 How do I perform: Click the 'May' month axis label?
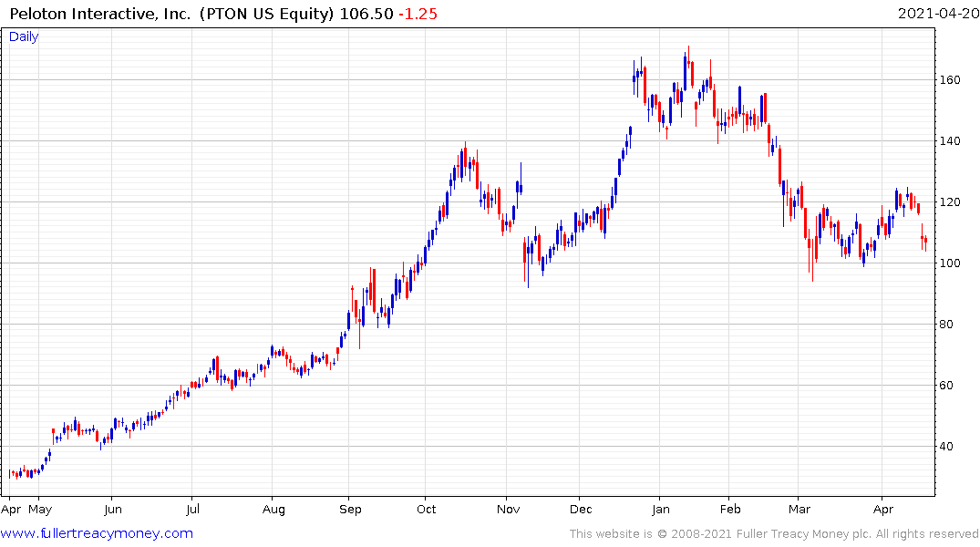pos(41,510)
